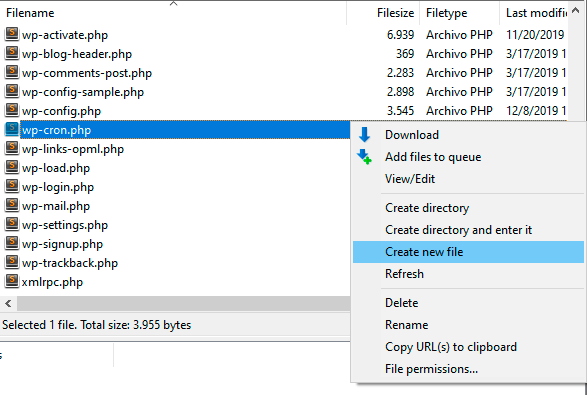This screenshot has height=395, width=587.
Task: Click the 2.898 filesize value
Action: (x=400, y=92)
